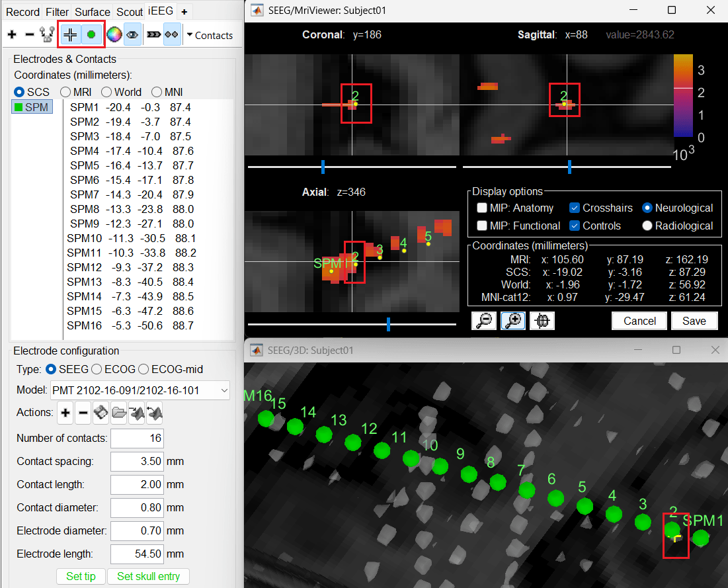728x588 pixels.
Task: Click the save floppy icon in Actions row
Action: tap(101, 414)
